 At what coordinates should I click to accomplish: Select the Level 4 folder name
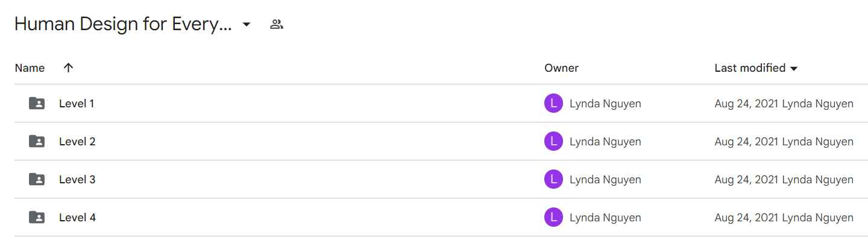click(x=77, y=218)
